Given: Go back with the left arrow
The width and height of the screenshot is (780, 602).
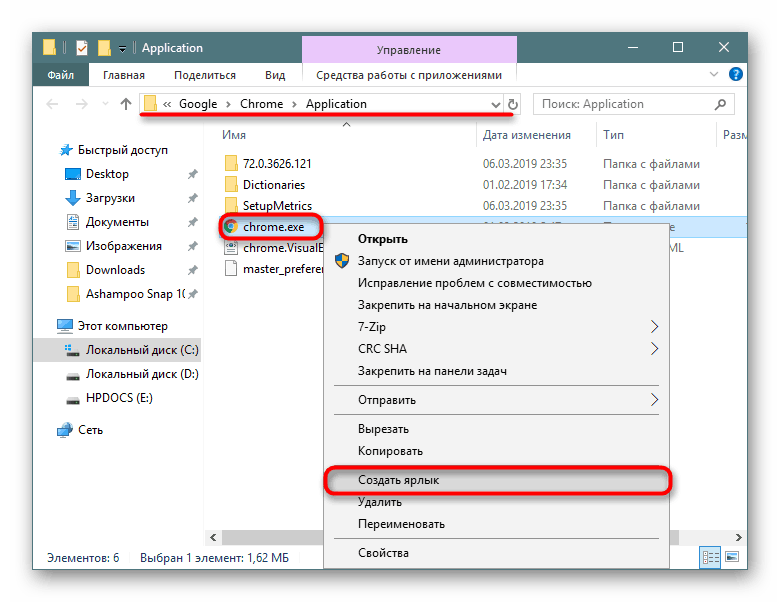Looking at the screenshot, I should click(x=52, y=104).
